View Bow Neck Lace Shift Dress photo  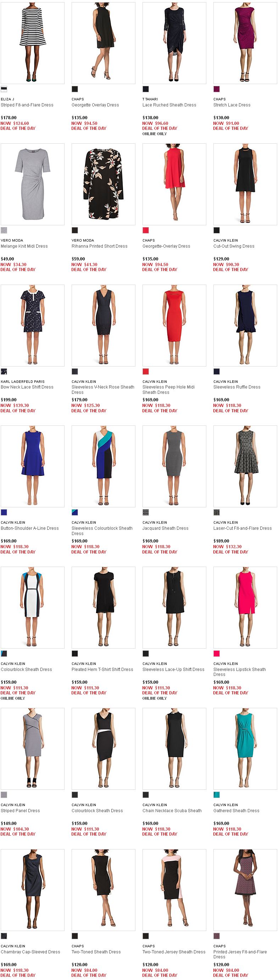33,325
